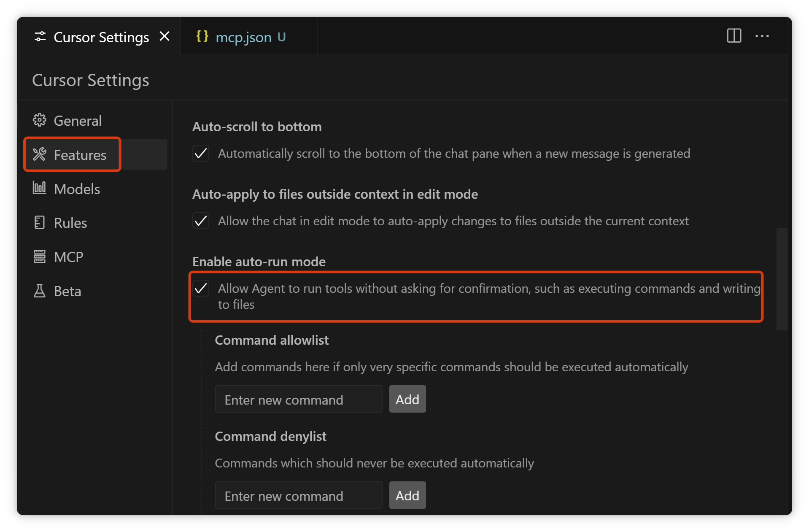
Task: Select the Cursor Settings tab
Action: pos(101,37)
